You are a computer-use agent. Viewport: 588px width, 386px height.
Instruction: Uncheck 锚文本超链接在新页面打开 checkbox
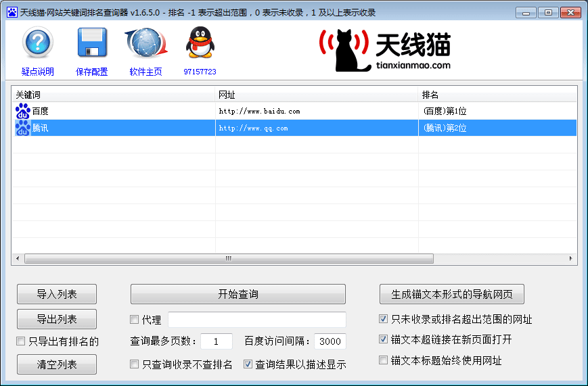coord(383,339)
